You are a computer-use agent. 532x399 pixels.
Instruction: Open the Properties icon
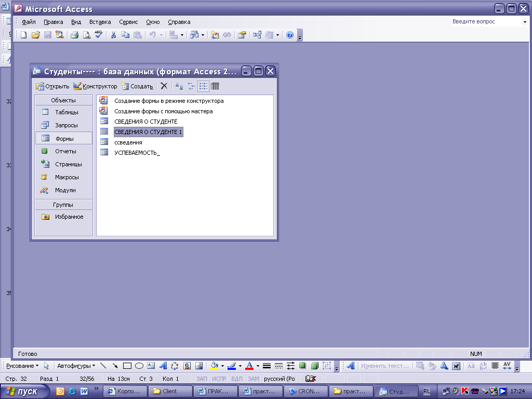click(x=242, y=35)
